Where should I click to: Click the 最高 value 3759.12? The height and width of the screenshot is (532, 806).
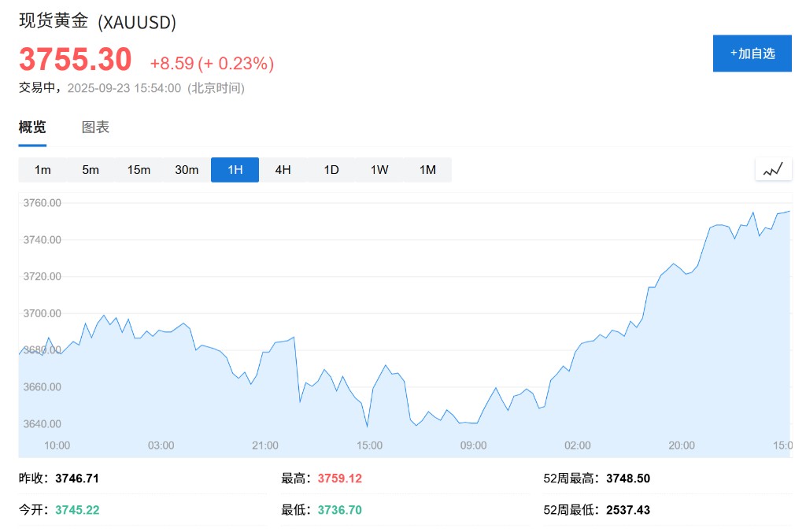point(339,478)
